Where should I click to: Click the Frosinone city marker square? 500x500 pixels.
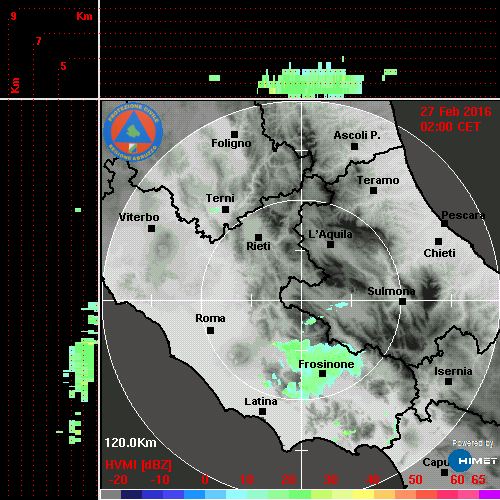[x=322, y=374]
